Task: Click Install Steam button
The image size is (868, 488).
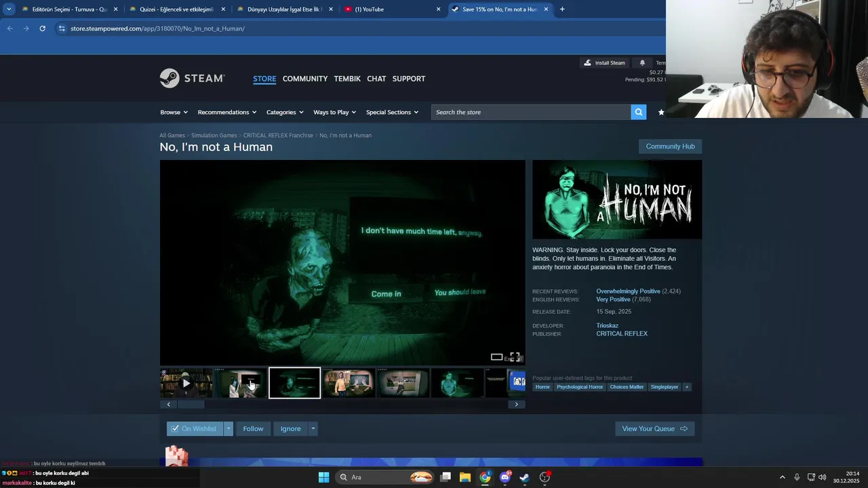Action: (605, 63)
